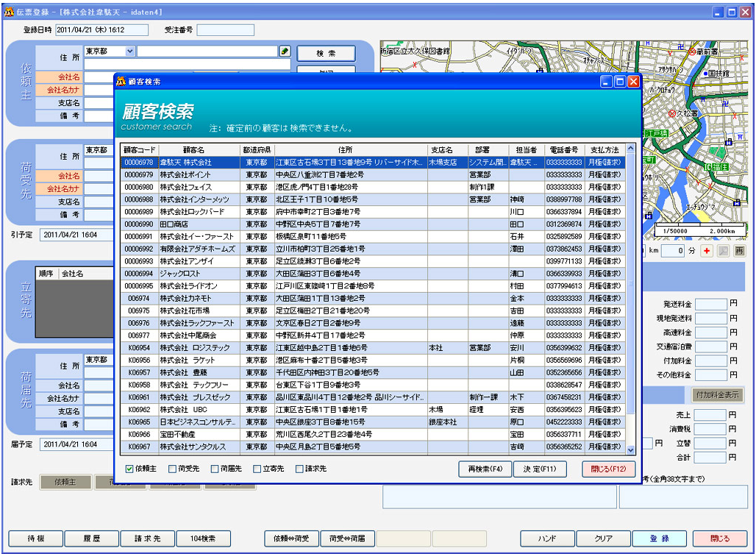Open the 東京都 prefecture dropdown for 依頼主
The height and width of the screenshot is (554, 756).
(130, 52)
